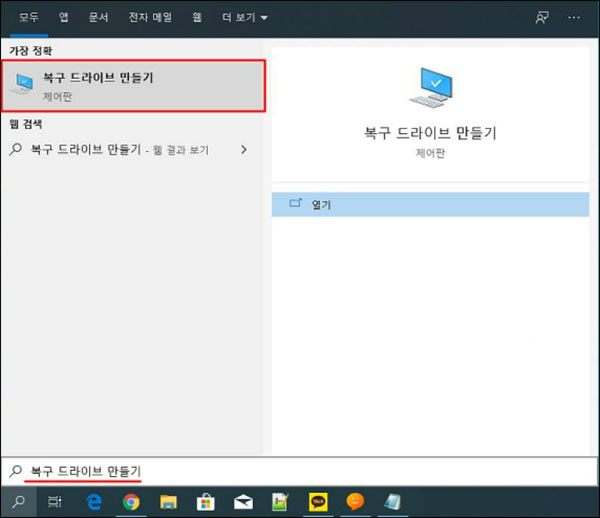
Task: Open the tilted notebook app on taskbar
Action: [392, 502]
